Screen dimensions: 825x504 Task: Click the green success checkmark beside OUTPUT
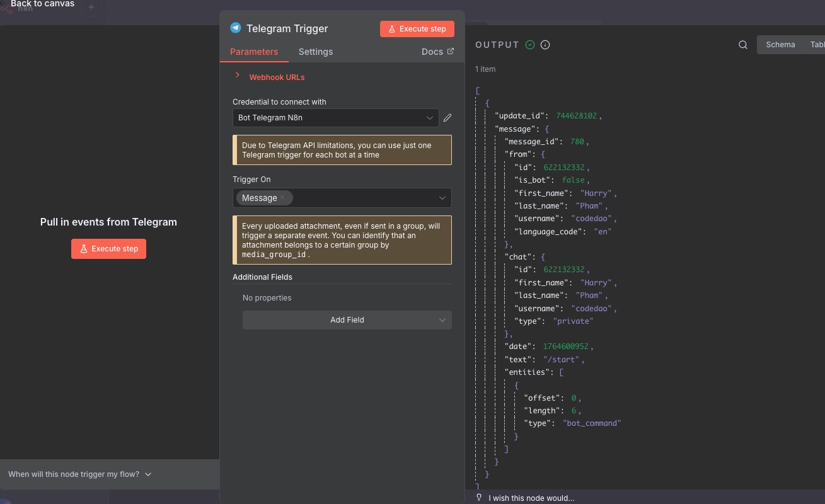point(530,45)
